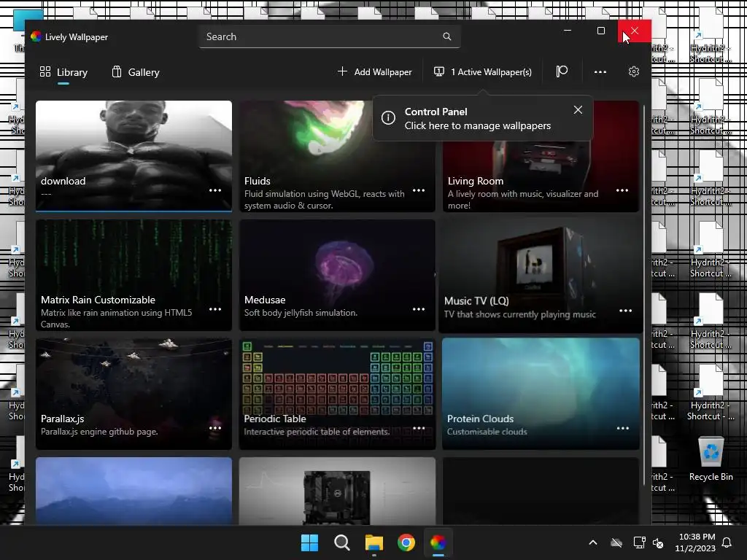Click inside the Search field

[x=330, y=36]
